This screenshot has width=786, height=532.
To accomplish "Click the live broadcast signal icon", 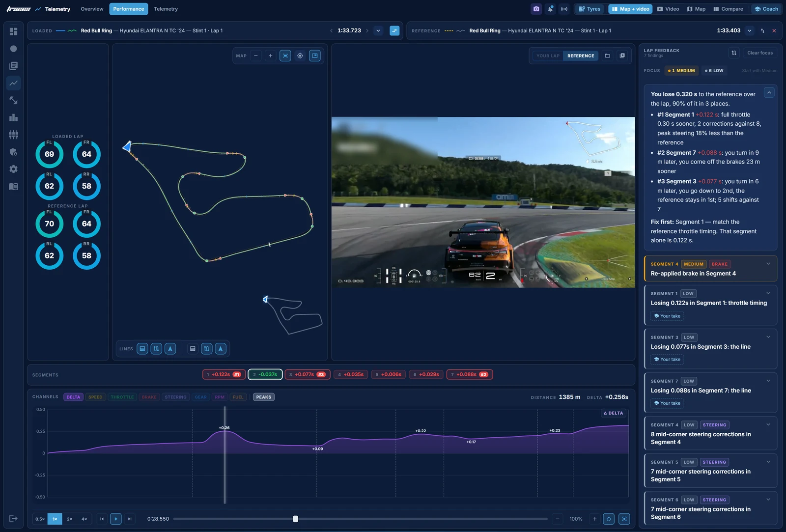I will [x=564, y=9].
